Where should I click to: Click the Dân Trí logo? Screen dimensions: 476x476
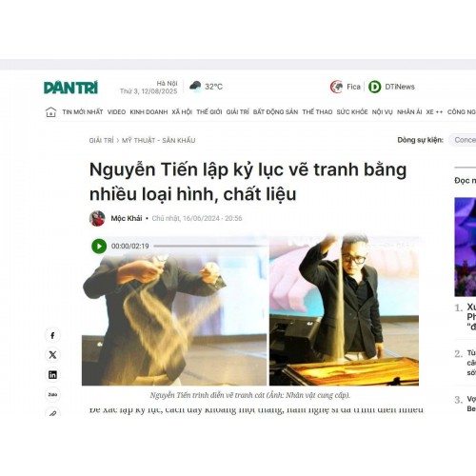(70, 88)
